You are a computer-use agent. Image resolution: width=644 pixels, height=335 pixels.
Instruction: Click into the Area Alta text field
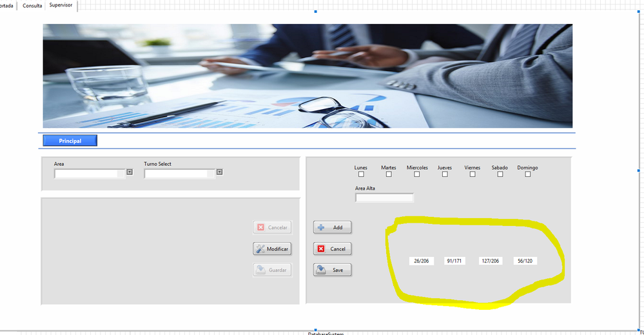point(384,198)
